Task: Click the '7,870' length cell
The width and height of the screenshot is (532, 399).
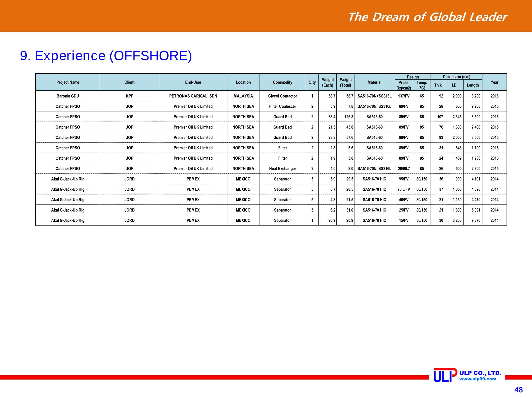Action: (x=473, y=220)
